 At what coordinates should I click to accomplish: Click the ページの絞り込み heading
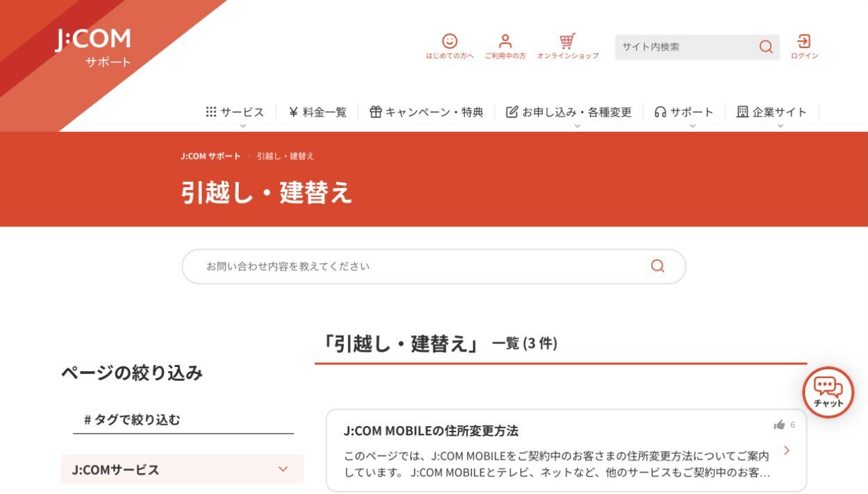point(132,373)
